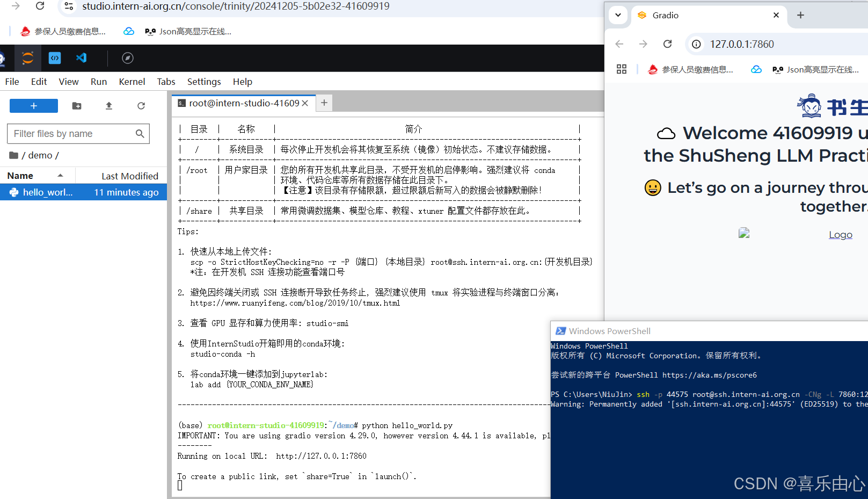868x499 pixels.
Task: Open a new tab with the plus button
Action: point(800,16)
